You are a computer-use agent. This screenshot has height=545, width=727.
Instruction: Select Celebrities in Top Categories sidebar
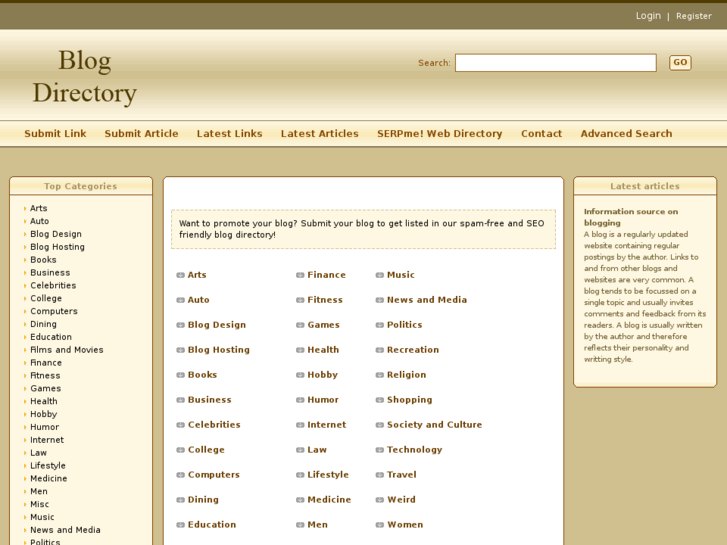[x=53, y=285]
